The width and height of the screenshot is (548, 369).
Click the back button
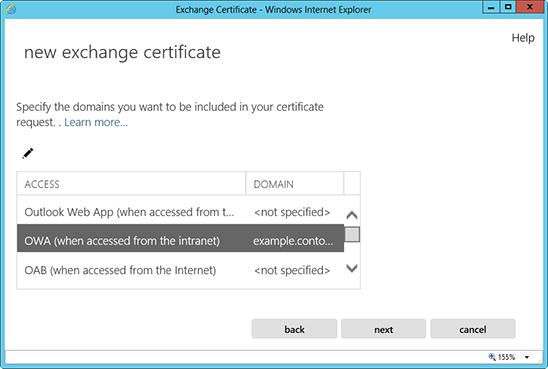point(294,329)
